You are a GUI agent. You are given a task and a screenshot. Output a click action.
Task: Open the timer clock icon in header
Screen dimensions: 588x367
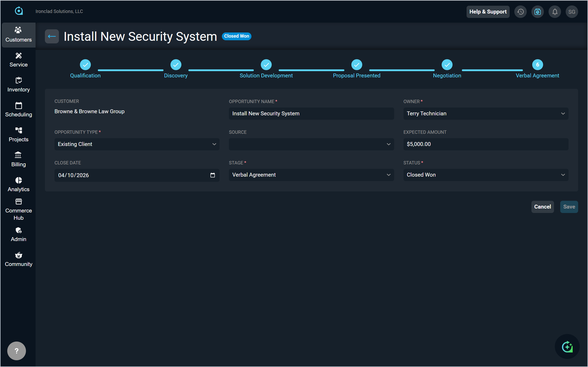537,12
